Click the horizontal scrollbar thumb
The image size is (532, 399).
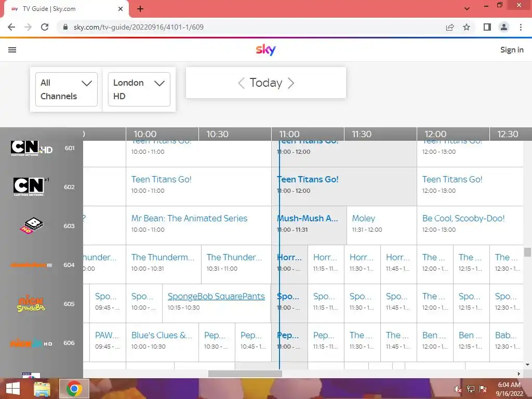[x=245, y=374]
